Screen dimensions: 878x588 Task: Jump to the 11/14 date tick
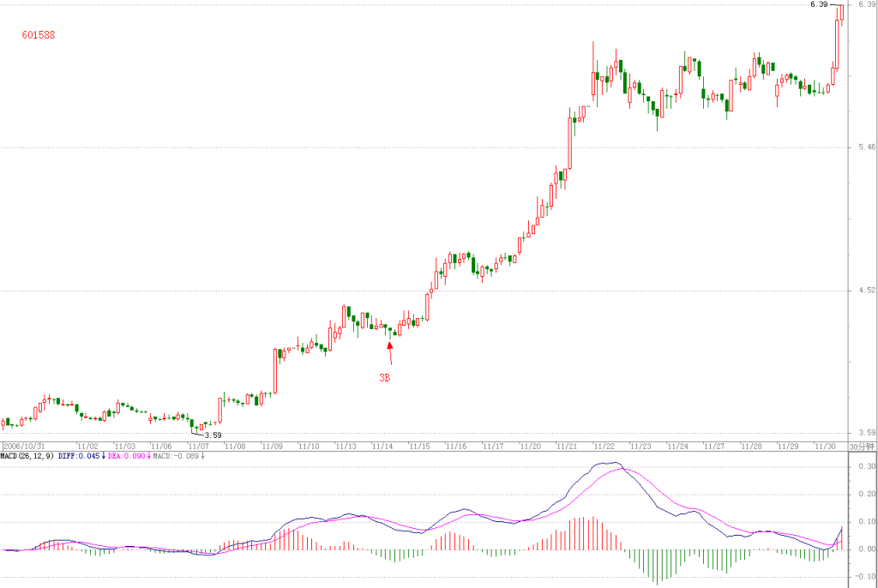pos(383,447)
